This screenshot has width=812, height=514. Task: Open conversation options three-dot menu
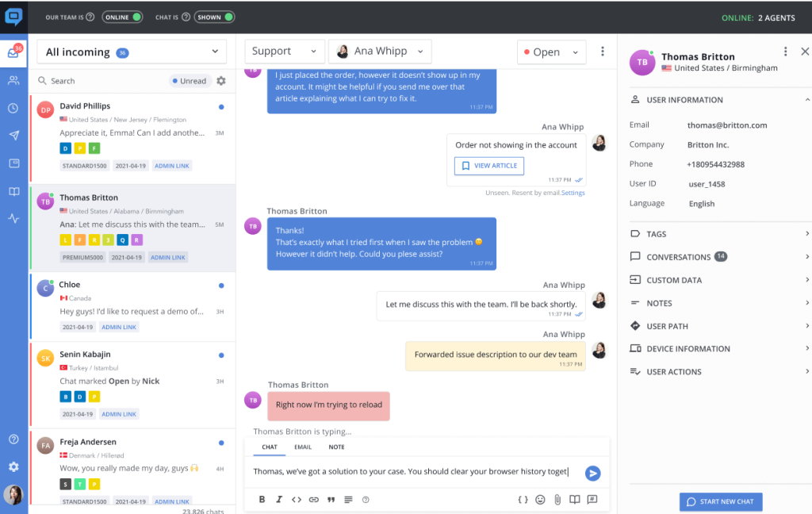[x=603, y=52]
